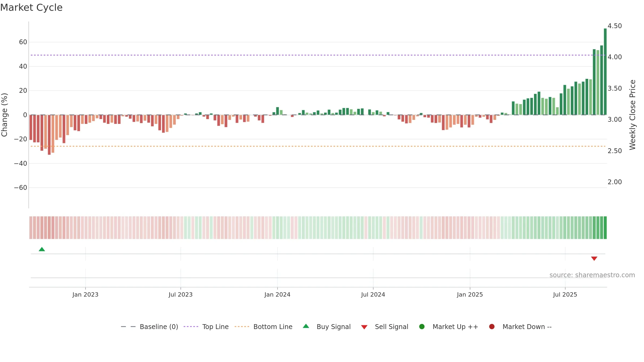644x362 pixels.
Task: Toggle the Sell Signal legend entry
Action: tap(385, 327)
